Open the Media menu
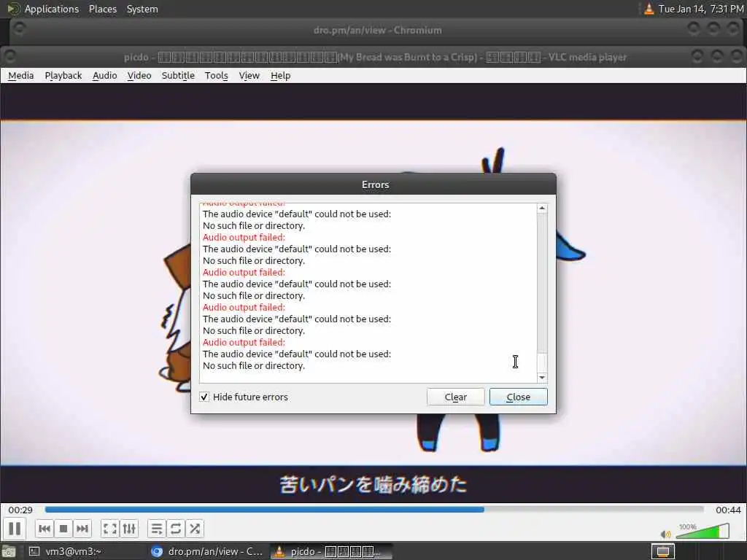 pyautogui.click(x=21, y=76)
